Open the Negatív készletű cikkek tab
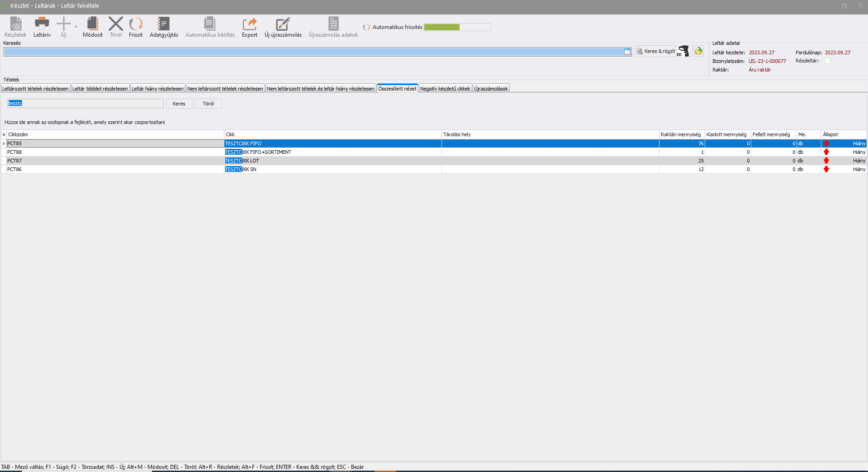The height and width of the screenshot is (472, 868). tap(445, 89)
